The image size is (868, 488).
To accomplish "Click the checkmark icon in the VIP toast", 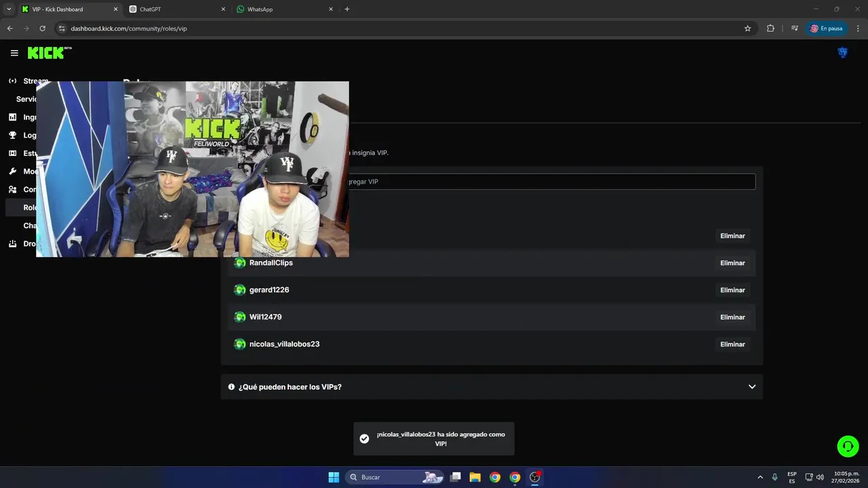I will click(364, 439).
